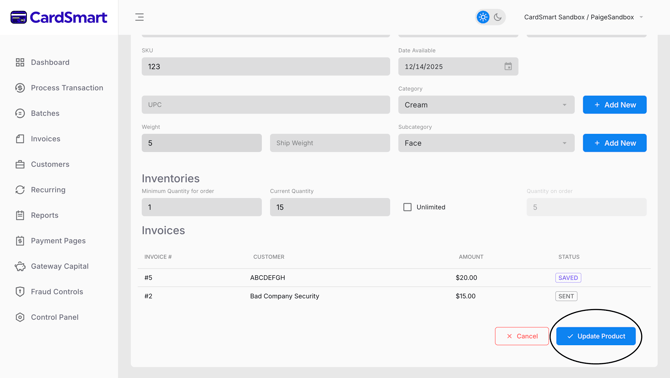Image resolution: width=670 pixels, height=378 pixels.
Task: Click the CardSmart logo
Action: coord(59,18)
